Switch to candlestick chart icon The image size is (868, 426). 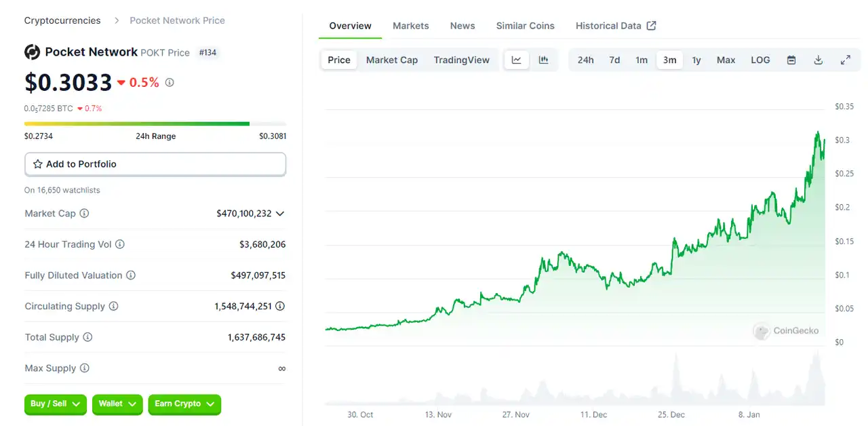543,60
